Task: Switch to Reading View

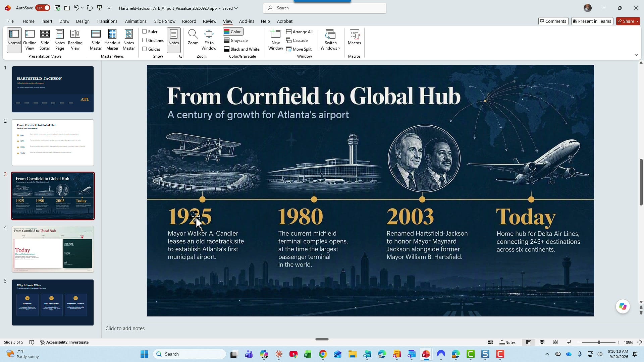Action: [x=75, y=40]
